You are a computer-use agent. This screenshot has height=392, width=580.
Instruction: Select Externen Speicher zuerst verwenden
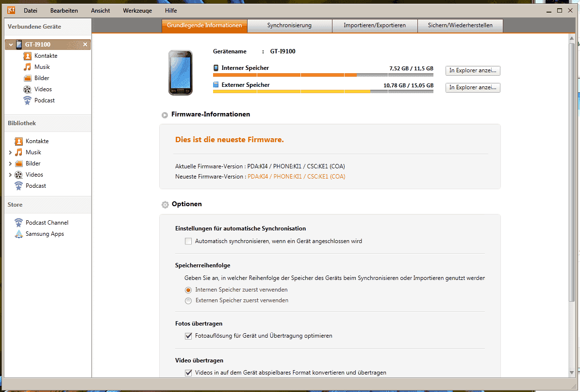(188, 301)
